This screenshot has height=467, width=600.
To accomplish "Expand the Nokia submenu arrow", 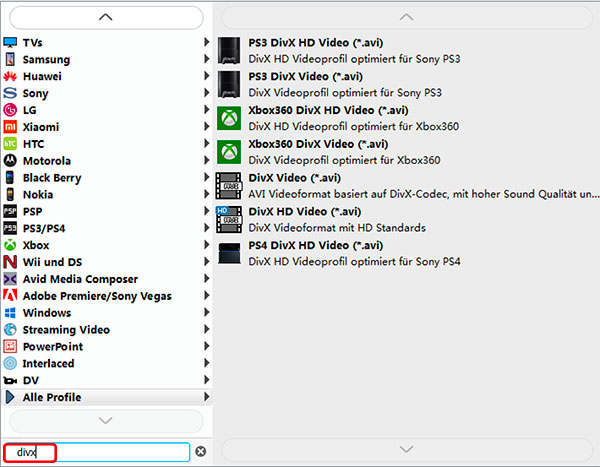I will [x=206, y=194].
